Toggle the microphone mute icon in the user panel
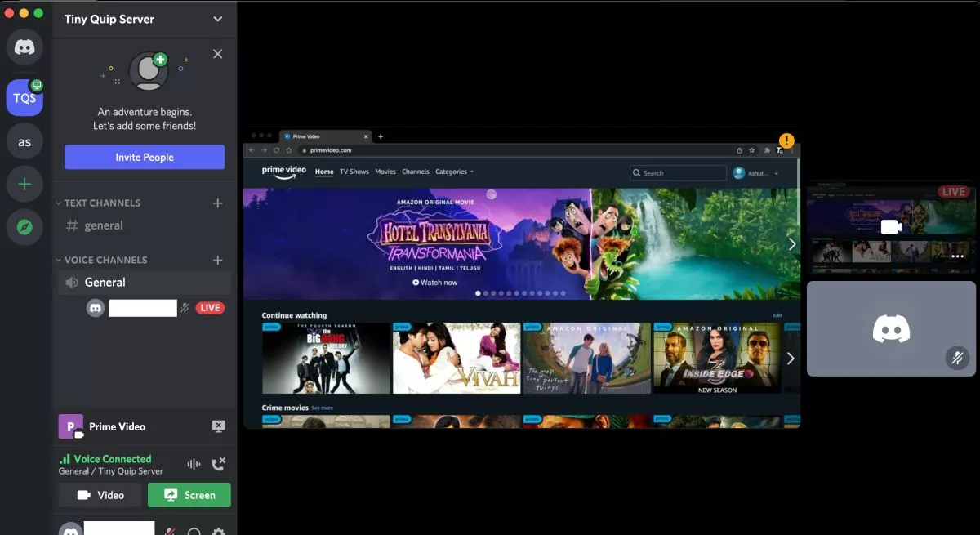The height and width of the screenshot is (535, 980). point(170,532)
